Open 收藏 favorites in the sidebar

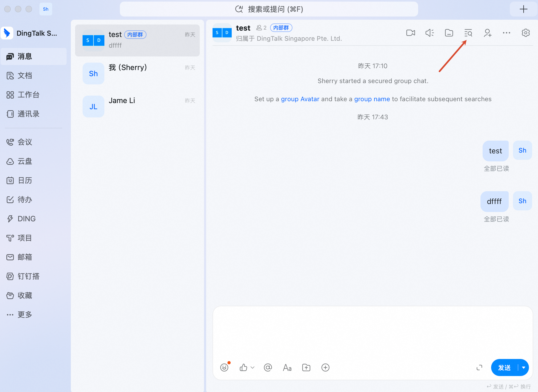[34, 296]
